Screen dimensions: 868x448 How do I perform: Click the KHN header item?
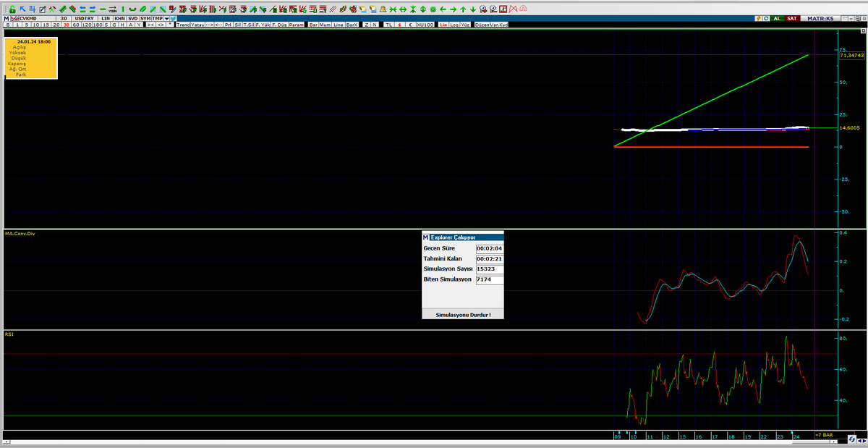click(119, 18)
